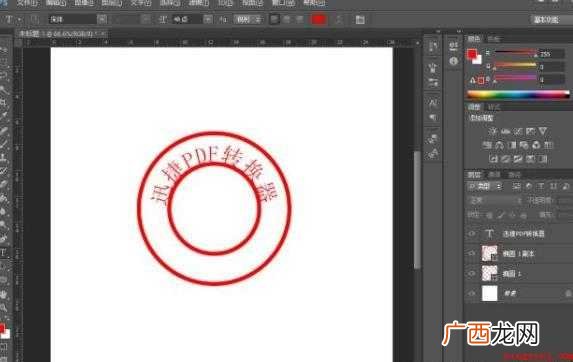Select the Lasso tool in toolbox
This screenshot has width=573, height=362.
tap(4, 76)
